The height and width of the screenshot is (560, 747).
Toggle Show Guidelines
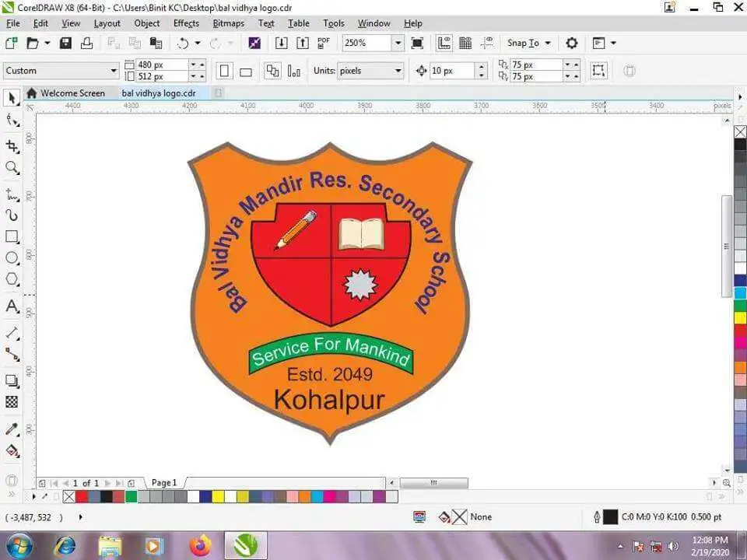[x=487, y=44]
